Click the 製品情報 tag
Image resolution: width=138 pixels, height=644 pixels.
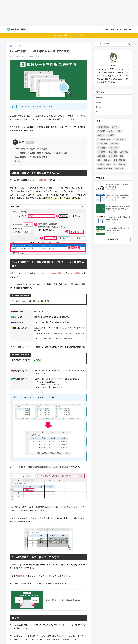[x=122, y=165]
